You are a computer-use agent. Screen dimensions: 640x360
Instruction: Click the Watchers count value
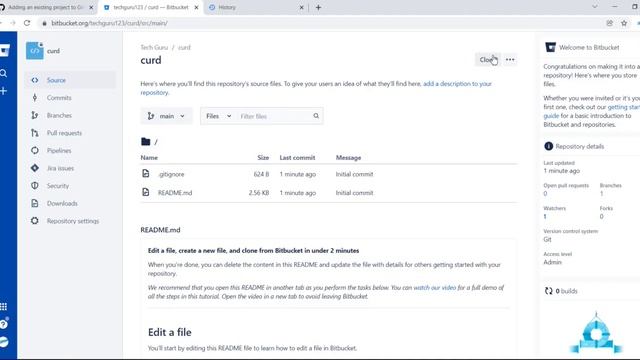tap(545, 216)
